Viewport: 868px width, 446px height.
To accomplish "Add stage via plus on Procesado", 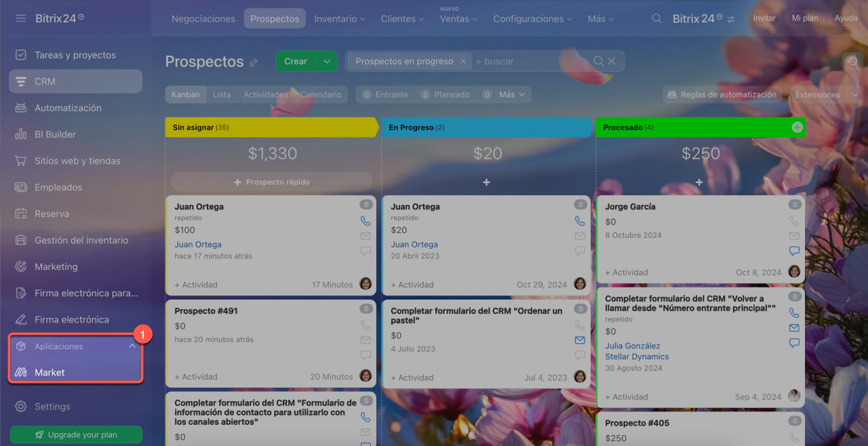I will [797, 127].
